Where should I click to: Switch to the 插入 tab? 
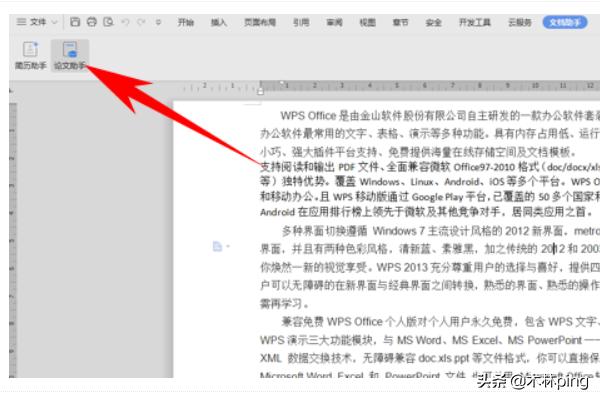tap(219, 22)
